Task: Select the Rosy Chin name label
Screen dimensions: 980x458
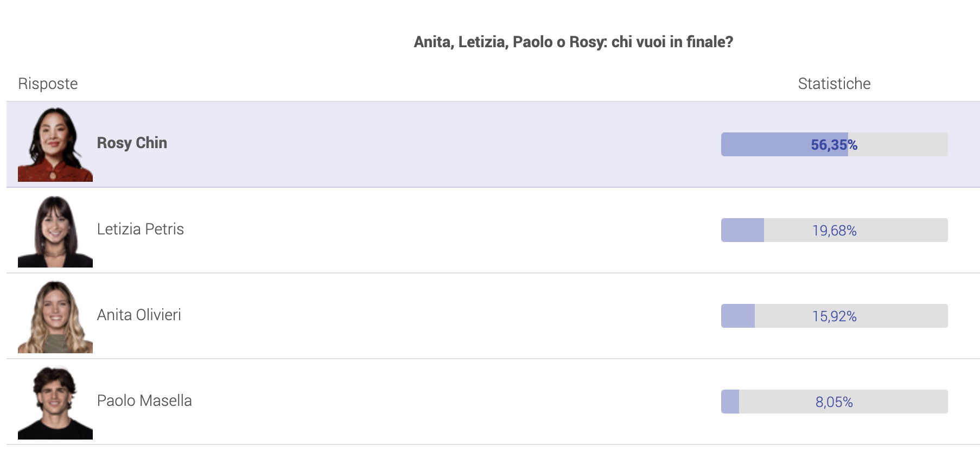Action: [132, 143]
